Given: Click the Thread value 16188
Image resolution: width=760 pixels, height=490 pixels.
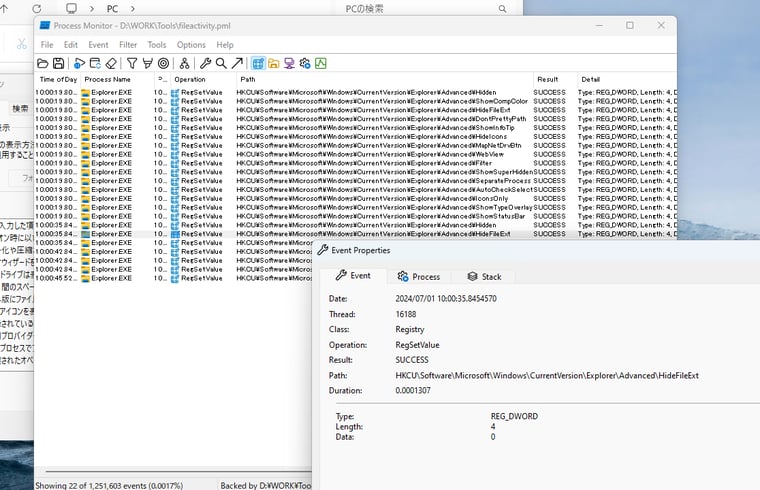Looking at the screenshot, I should tap(406, 314).
